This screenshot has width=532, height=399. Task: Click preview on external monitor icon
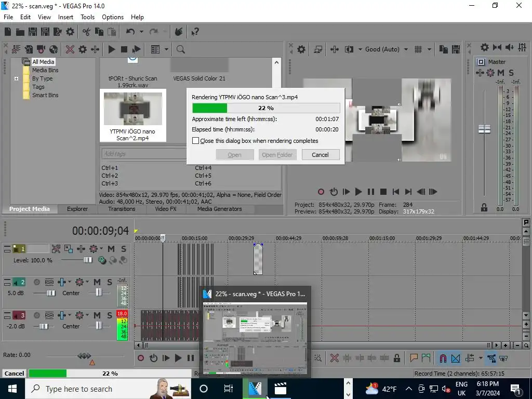coord(318,49)
